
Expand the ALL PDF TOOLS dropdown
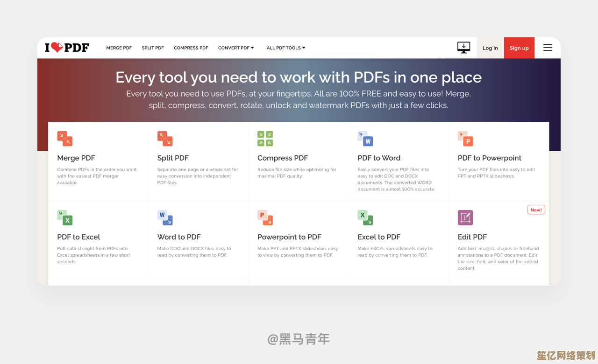coord(286,48)
